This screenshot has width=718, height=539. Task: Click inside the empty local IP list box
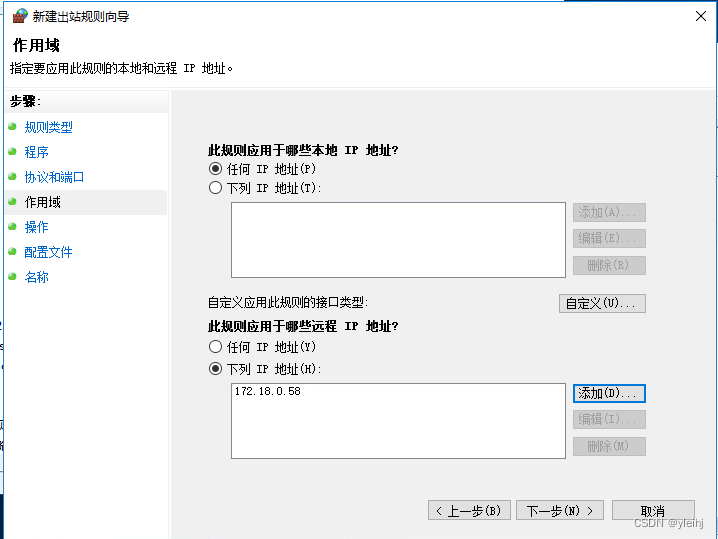[x=398, y=240]
